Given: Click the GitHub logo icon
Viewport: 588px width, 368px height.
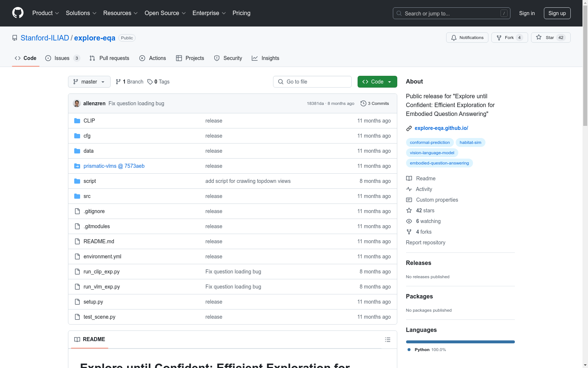Looking at the screenshot, I should (18, 13).
